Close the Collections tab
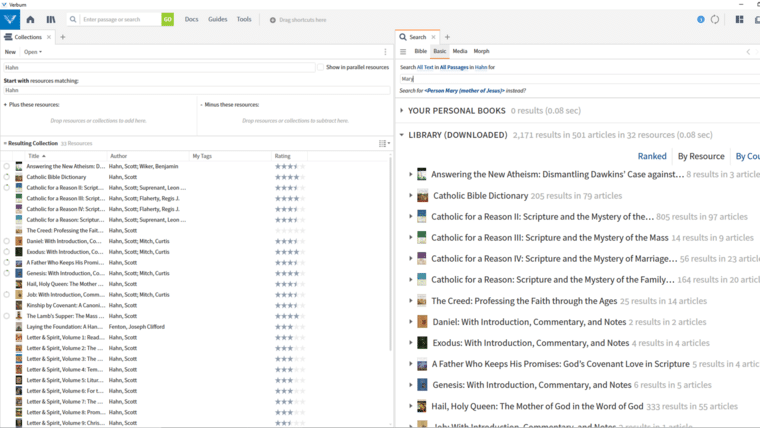The height and width of the screenshot is (428, 760). [x=48, y=37]
